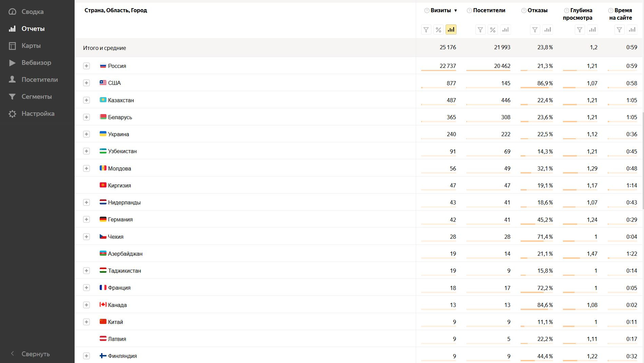Toggle chart bars for Визиты column

click(451, 30)
